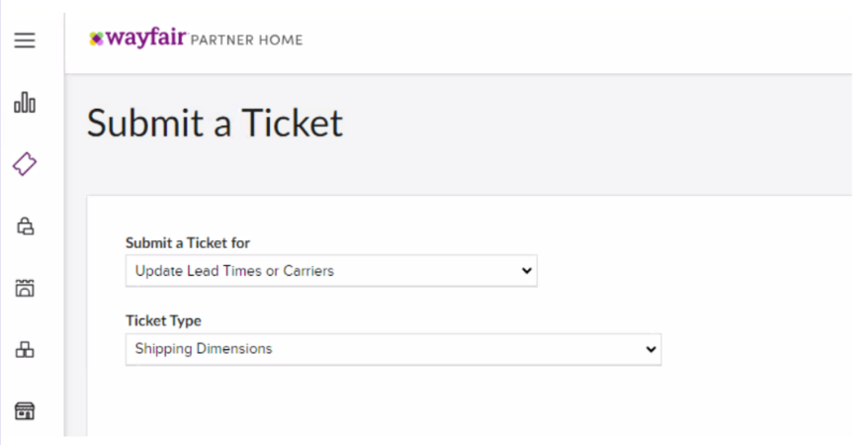The image size is (868, 445).
Task: Click the Wayfair pinwheel logo mark
Action: coord(96,40)
